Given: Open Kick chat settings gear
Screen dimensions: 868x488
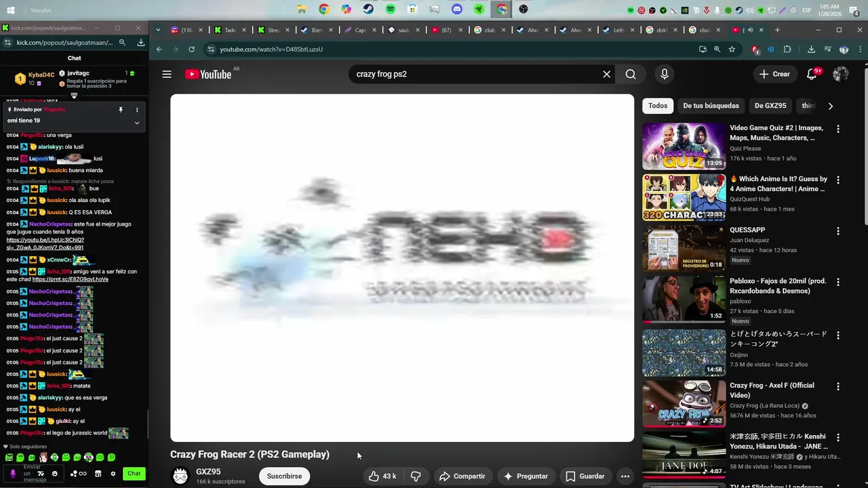Looking at the screenshot, I should click(113, 474).
